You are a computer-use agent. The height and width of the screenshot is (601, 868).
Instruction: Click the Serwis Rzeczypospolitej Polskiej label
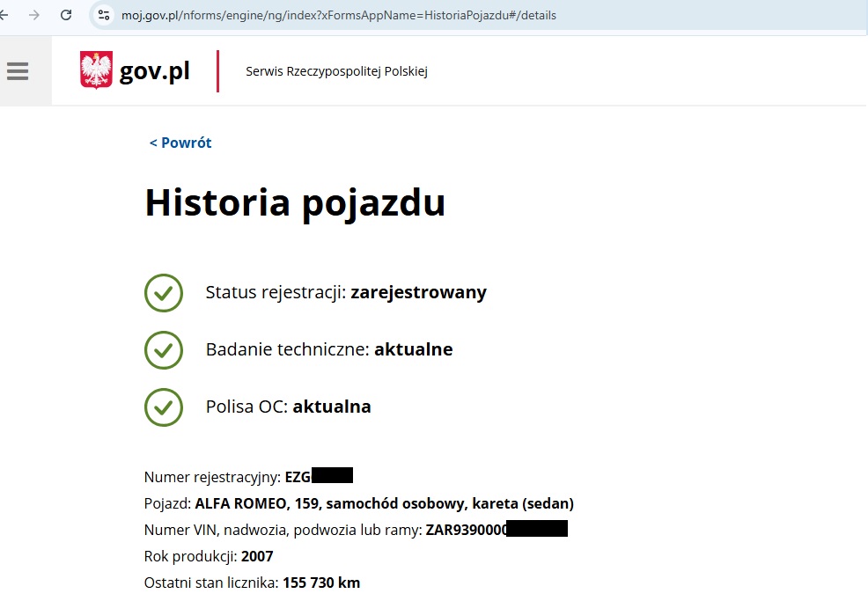[335, 71]
